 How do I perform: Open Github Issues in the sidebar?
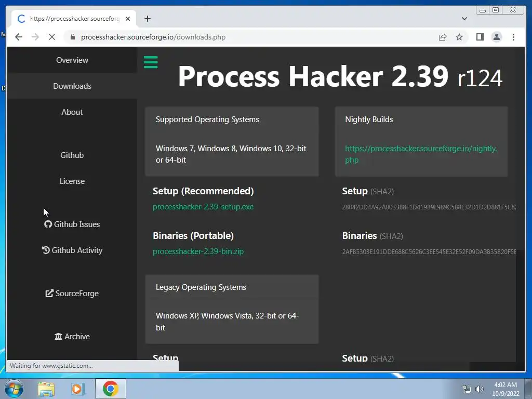72,224
